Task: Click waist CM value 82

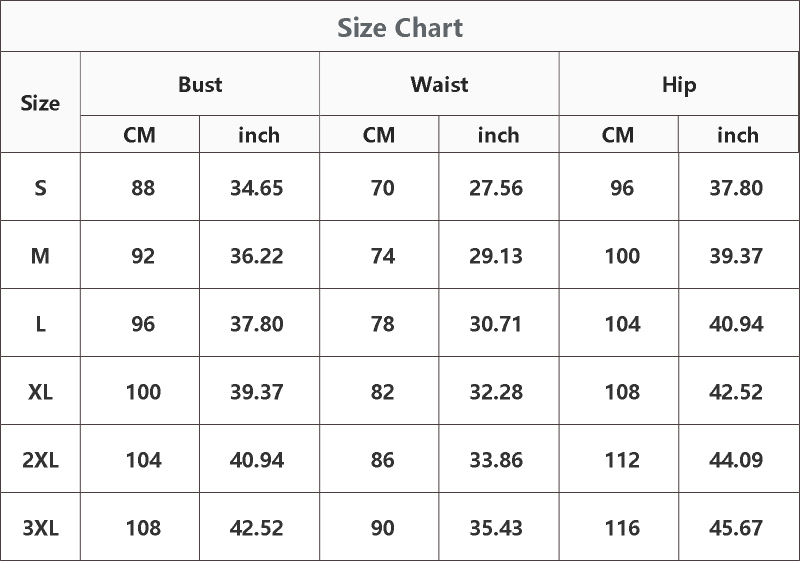Action: point(383,392)
